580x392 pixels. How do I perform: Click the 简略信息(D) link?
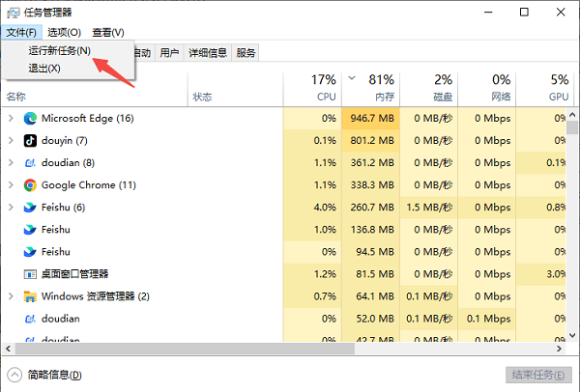[x=54, y=375]
